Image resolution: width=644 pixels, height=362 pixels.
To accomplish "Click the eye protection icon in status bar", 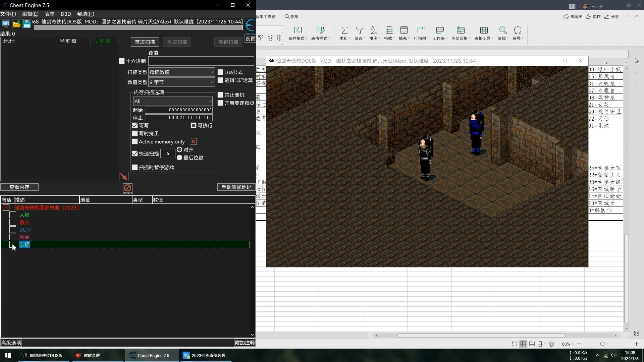I will (x=551, y=344).
